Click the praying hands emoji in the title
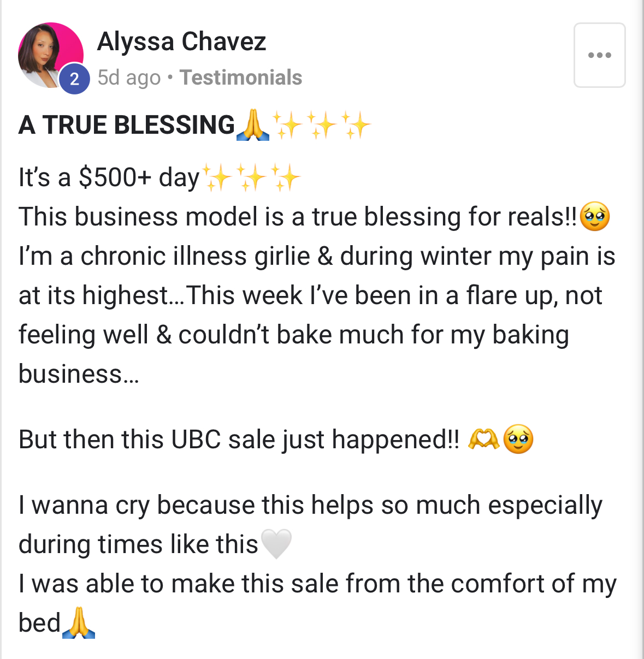This screenshot has height=659, width=644. 253,125
